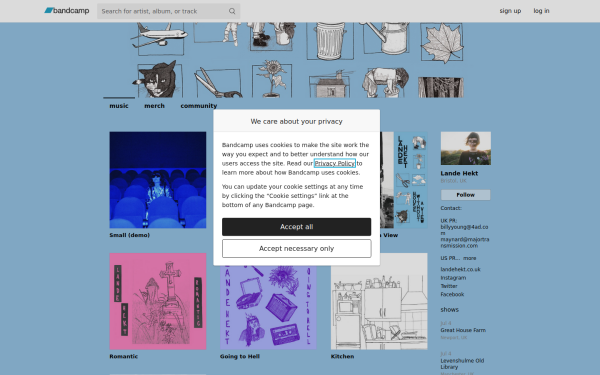This screenshot has height=375, width=600.
Task: Open the Kitchen album cover
Action: pos(379,301)
